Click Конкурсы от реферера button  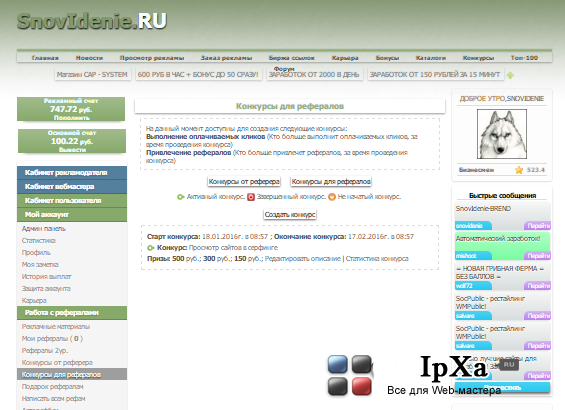(244, 182)
